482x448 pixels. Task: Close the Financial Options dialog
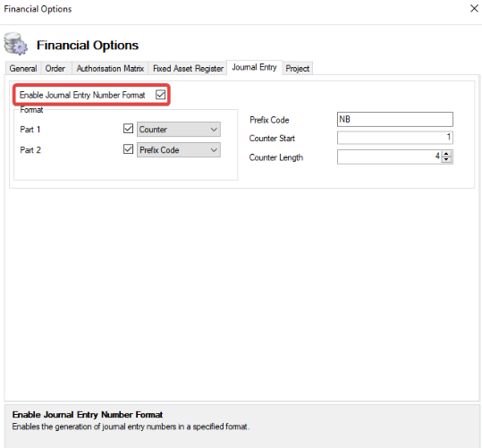pyautogui.click(x=474, y=8)
